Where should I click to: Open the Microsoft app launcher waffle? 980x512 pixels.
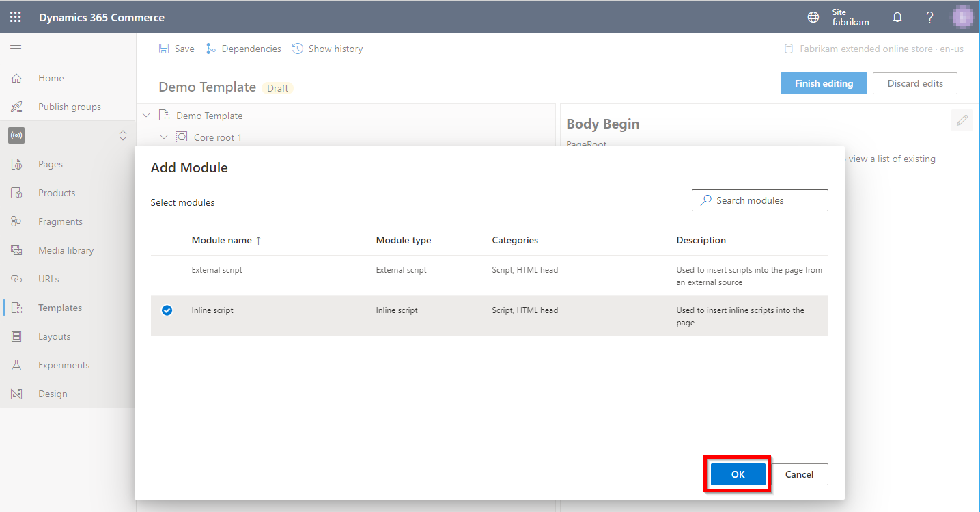coord(15,16)
